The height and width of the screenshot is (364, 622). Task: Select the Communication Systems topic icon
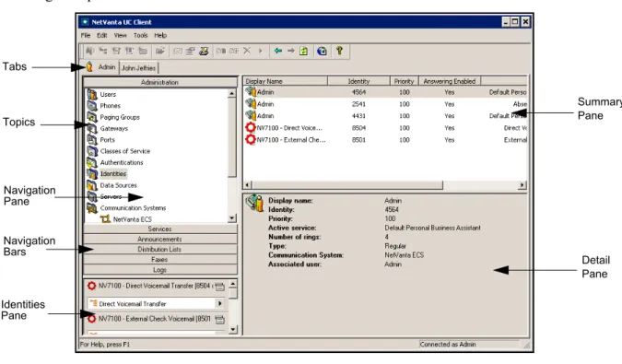pyautogui.click(x=92, y=207)
